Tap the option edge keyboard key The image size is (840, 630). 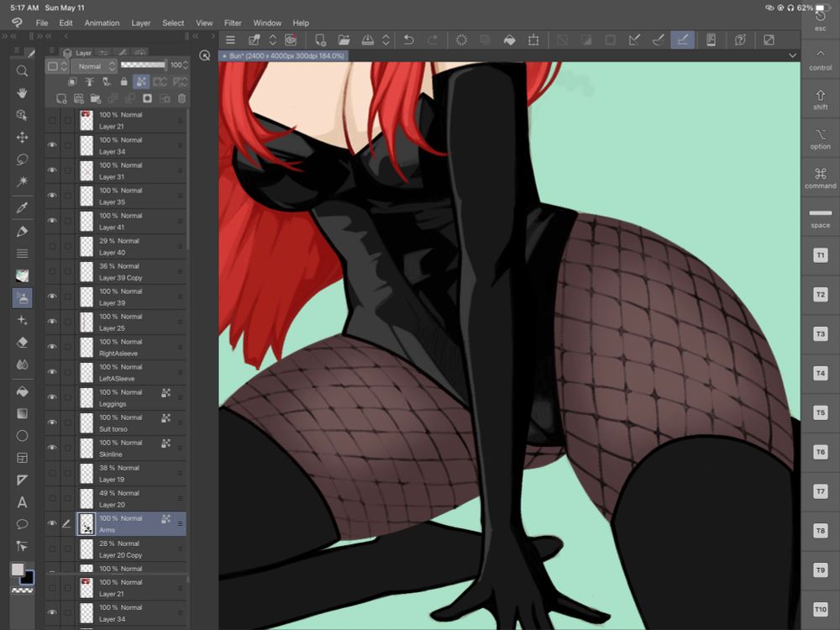point(820,139)
